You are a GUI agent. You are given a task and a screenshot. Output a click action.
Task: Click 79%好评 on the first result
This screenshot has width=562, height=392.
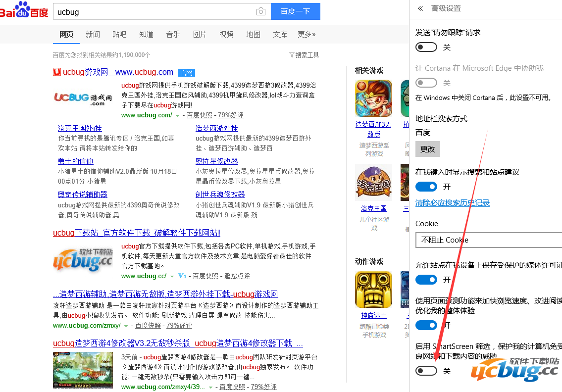click(230, 115)
